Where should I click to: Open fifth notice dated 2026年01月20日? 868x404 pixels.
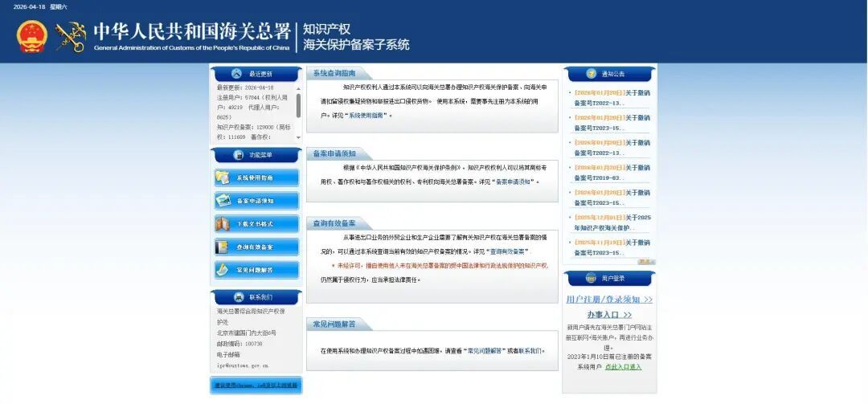612,198
